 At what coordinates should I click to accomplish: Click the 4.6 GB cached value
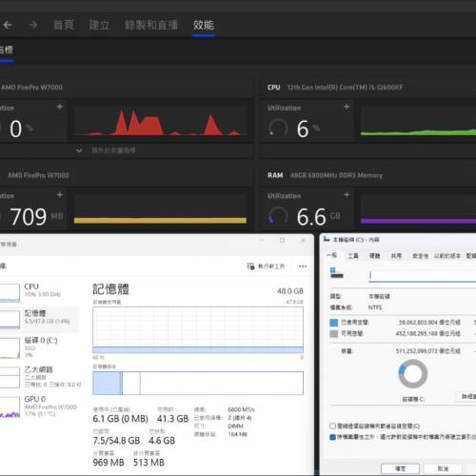[x=162, y=441]
